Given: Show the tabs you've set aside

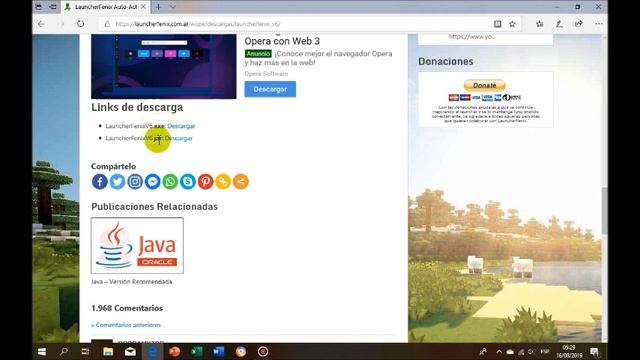Looking at the screenshot, I should (39, 7).
